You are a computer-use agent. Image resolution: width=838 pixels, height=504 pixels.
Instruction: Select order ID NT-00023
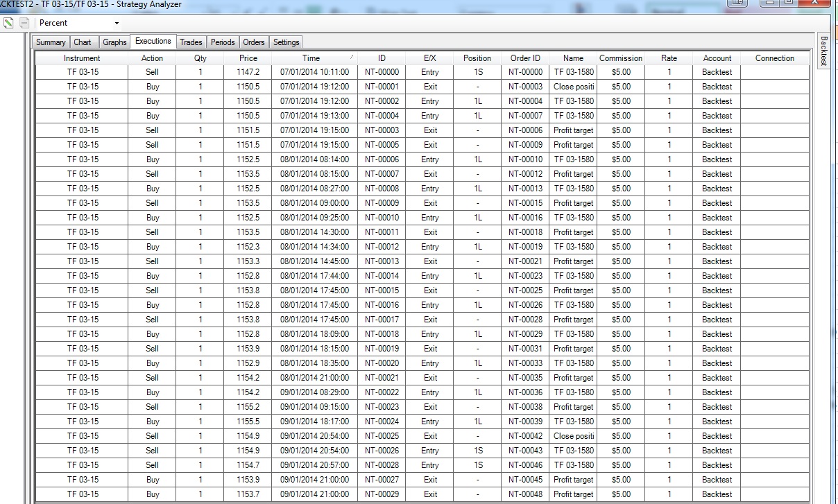[525, 276]
